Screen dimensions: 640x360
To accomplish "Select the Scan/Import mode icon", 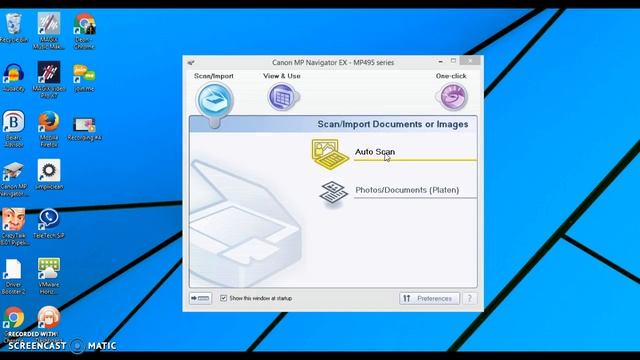I will (214, 100).
